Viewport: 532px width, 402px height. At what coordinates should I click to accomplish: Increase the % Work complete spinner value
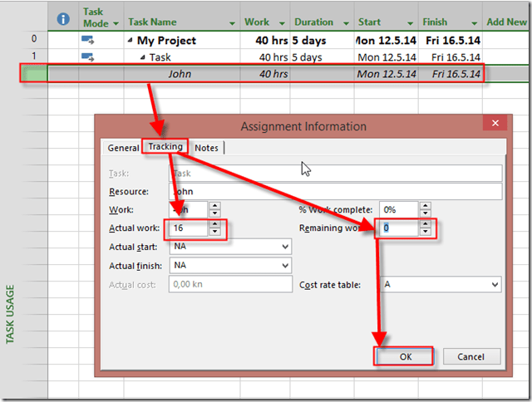pyautogui.click(x=426, y=206)
